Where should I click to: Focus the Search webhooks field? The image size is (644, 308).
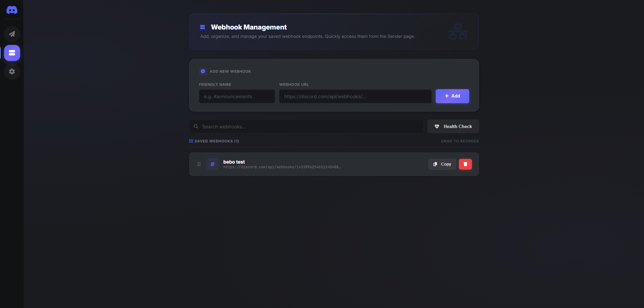point(306,127)
